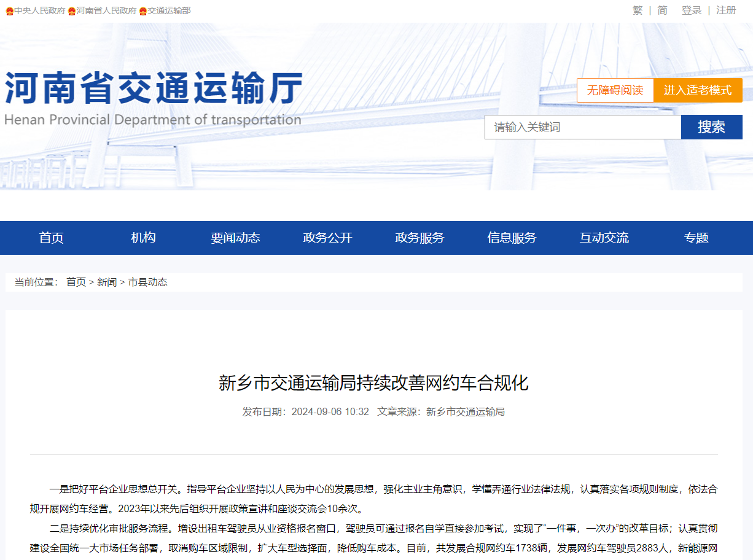
Task: Click the emblem icon beside 交通运输部
Action: pyautogui.click(x=143, y=11)
